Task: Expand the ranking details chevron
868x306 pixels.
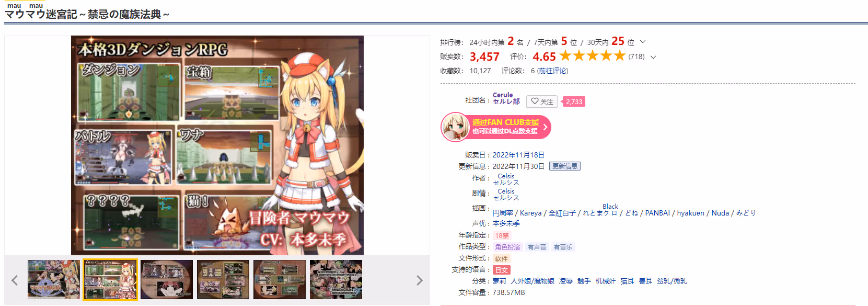Action: pyautogui.click(x=643, y=42)
